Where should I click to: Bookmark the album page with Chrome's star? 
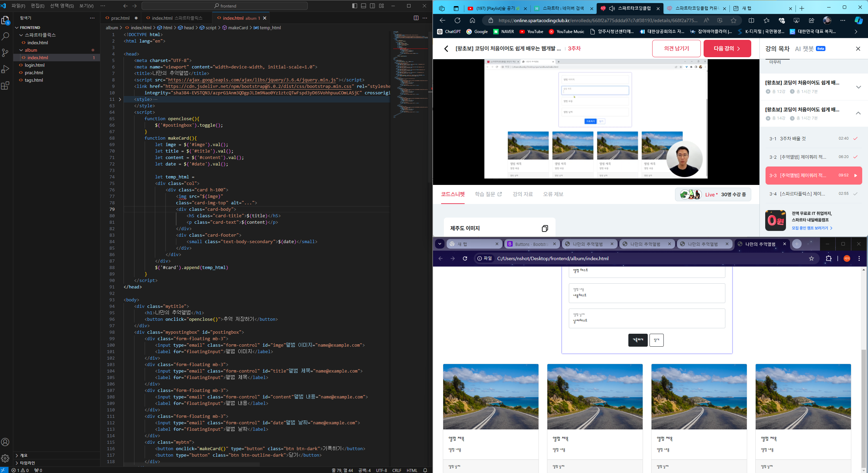coord(811,258)
